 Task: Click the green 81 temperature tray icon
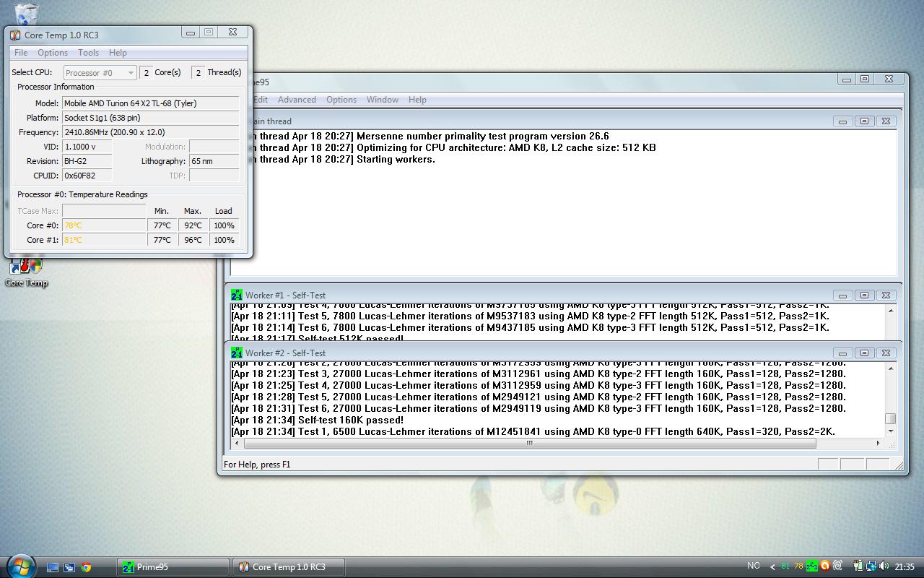click(785, 566)
